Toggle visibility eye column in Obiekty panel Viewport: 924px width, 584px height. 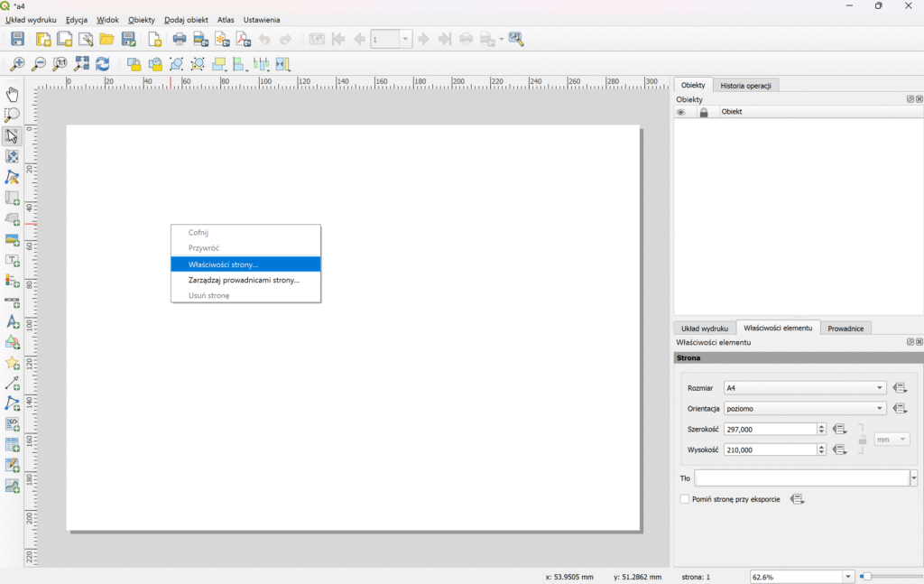click(x=681, y=112)
